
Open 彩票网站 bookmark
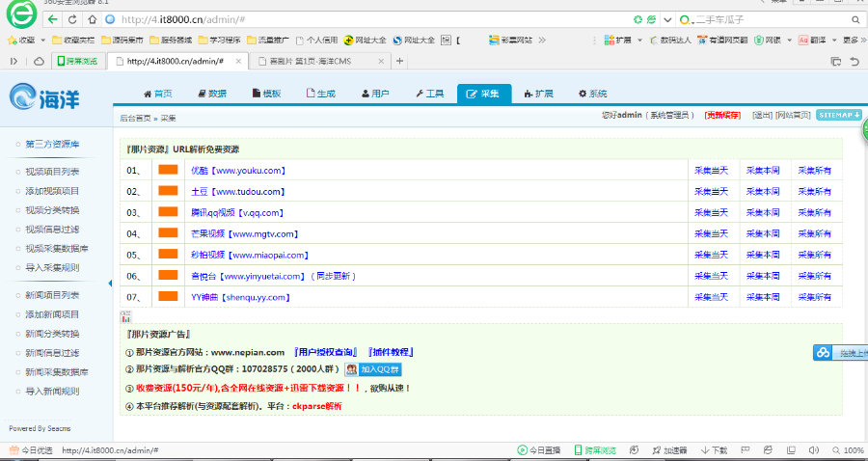[x=510, y=40]
